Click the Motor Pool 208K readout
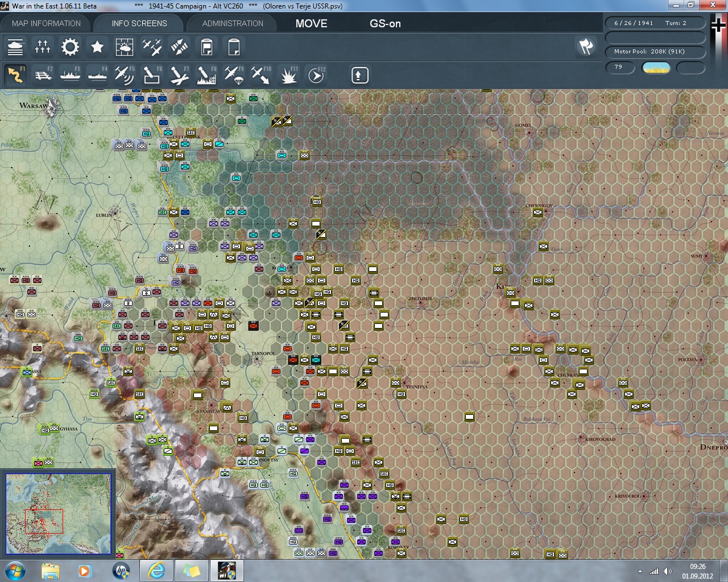This screenshot has height=582, width=728. tap(655, 52)
